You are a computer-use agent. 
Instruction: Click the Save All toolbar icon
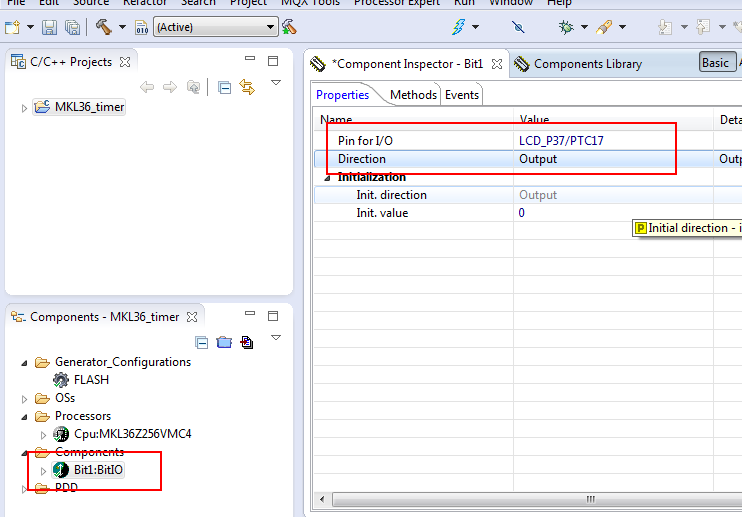[x=72, y=27]
